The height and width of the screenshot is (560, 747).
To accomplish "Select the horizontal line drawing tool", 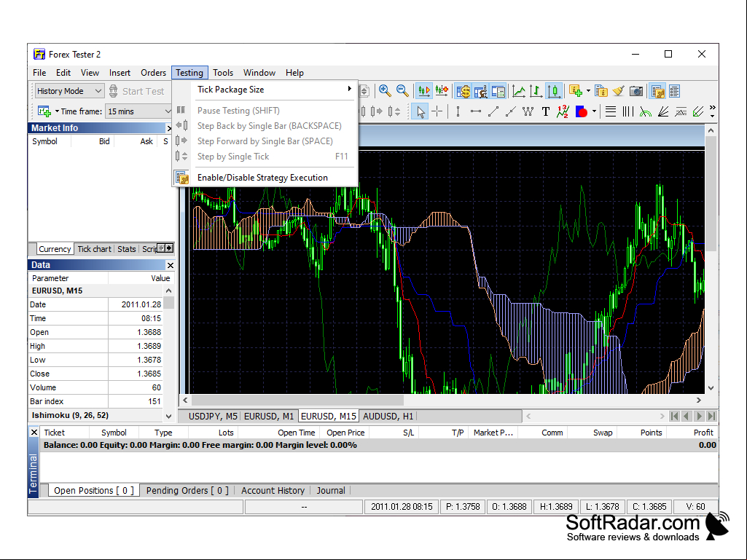I will [x=475, y=111].
